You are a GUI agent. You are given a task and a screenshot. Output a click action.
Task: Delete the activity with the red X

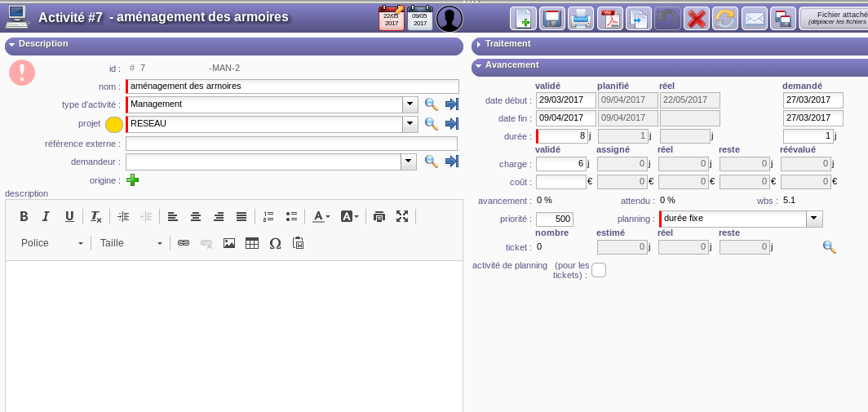696,19
